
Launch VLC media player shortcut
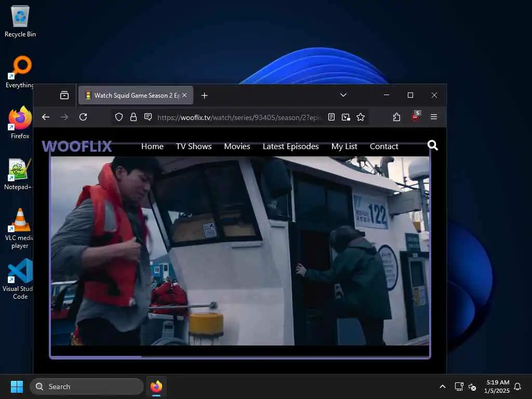(20, 229)
